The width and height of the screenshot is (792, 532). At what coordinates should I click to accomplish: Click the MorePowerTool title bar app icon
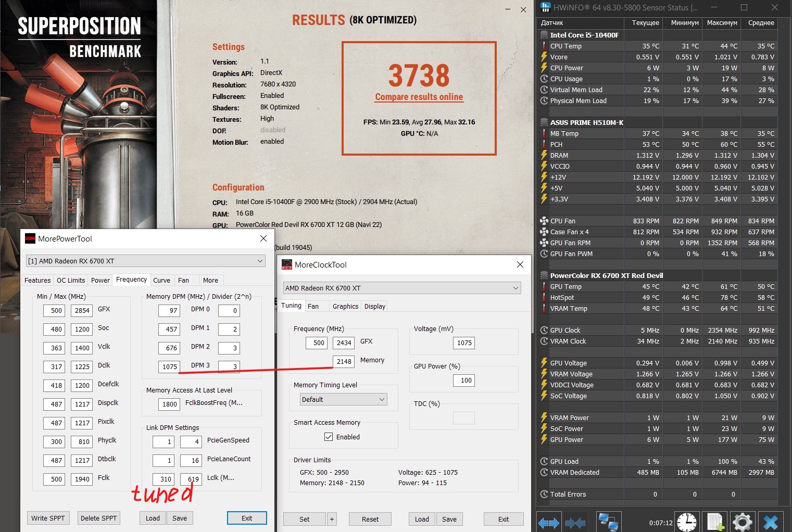30,238
